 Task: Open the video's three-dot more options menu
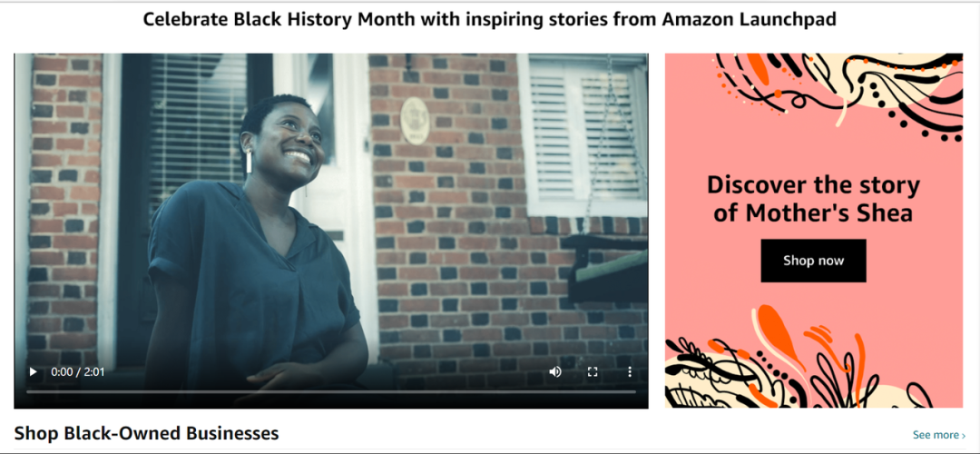point(630,372)
